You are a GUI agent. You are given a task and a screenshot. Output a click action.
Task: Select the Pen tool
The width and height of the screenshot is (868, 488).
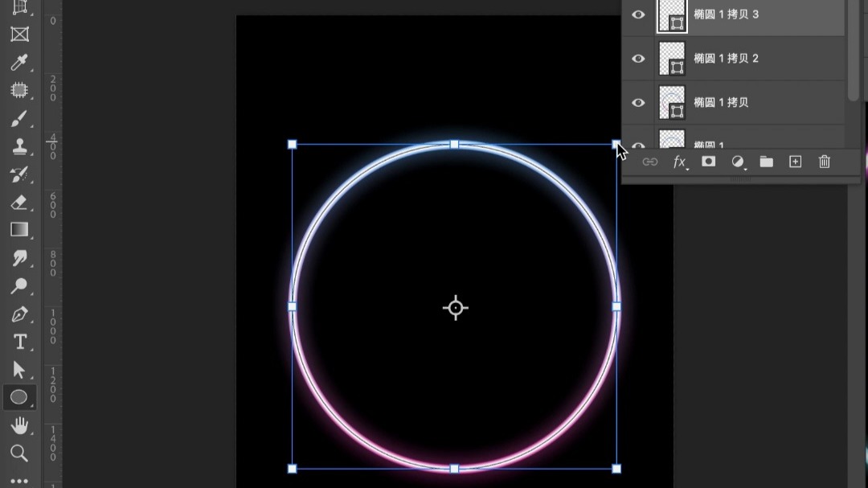tap(19, 314)
